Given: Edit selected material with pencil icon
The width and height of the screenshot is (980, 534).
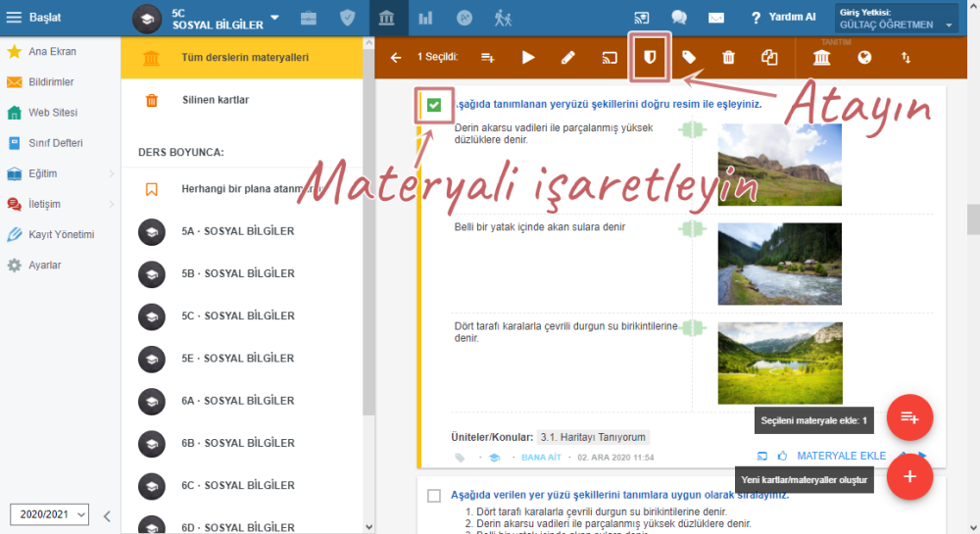Looking at the screenshot, I should coord(568,58).
